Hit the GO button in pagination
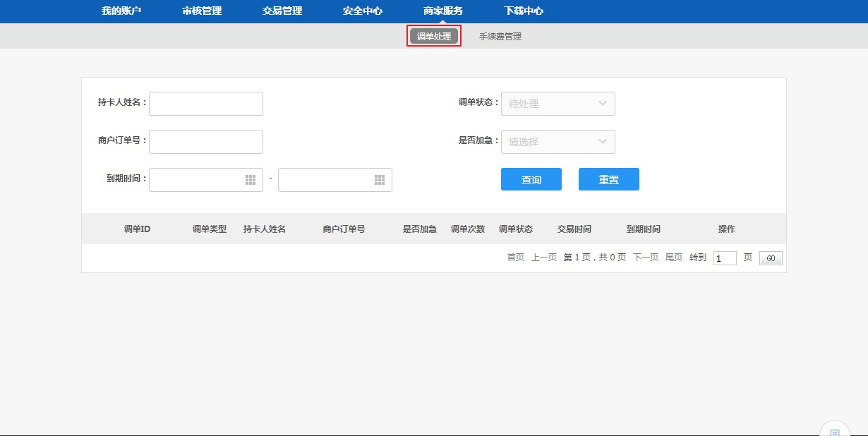Viewport: 868px width, 436px height. 771,258
